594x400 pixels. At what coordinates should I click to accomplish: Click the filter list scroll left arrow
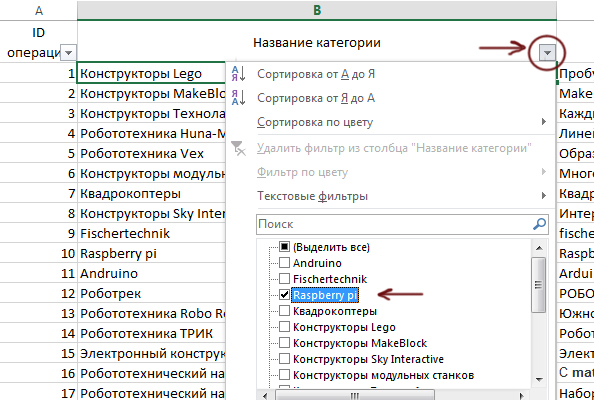point(265,396)
